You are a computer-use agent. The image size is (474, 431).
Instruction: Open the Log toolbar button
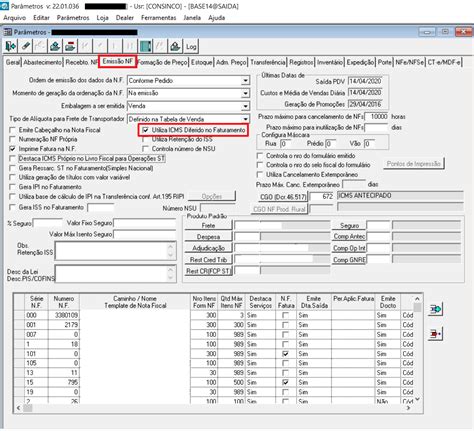[x=191, y=46]
